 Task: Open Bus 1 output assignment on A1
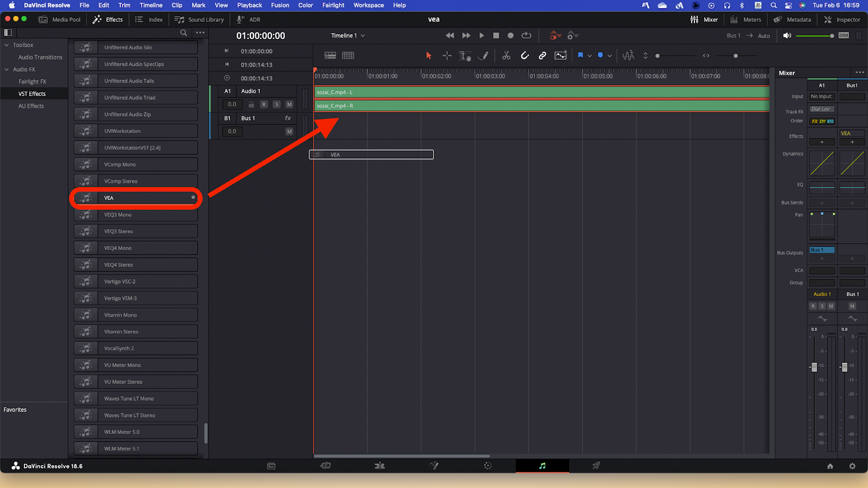click(x=822, y=250)
